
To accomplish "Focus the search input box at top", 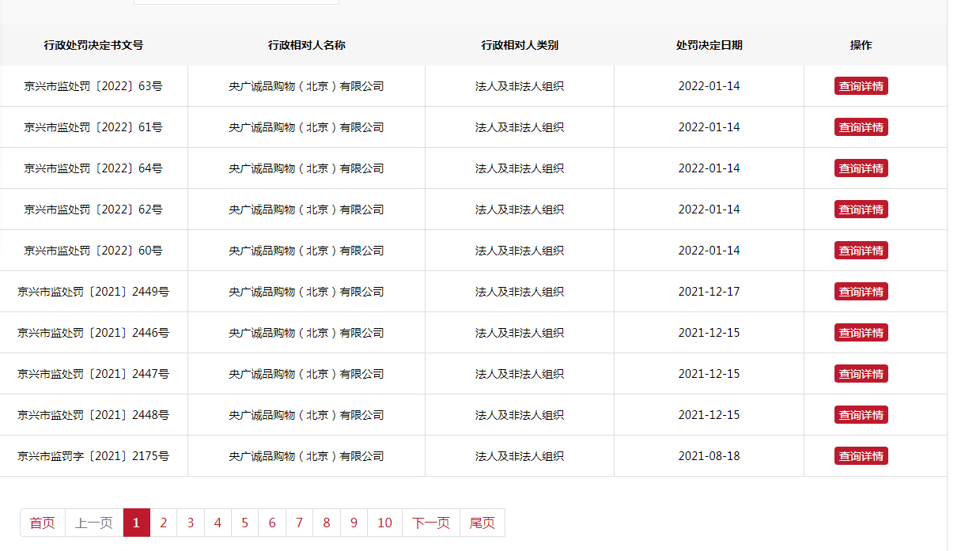I will pos(236,2).
